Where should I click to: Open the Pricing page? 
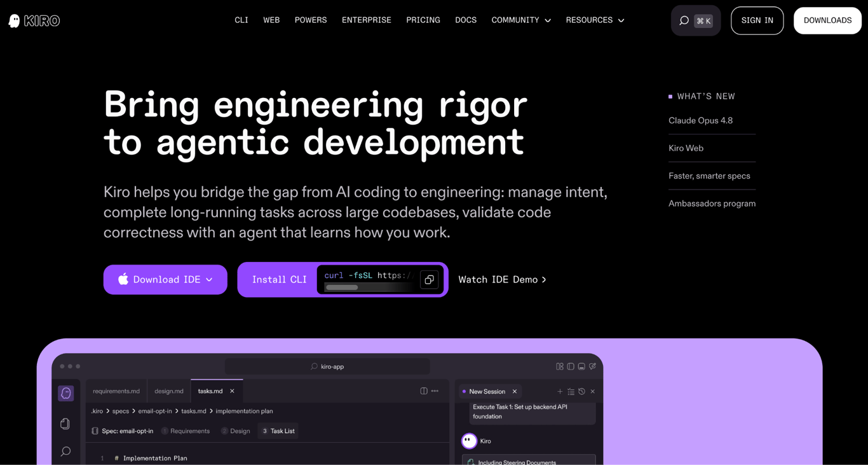[423, 20]
